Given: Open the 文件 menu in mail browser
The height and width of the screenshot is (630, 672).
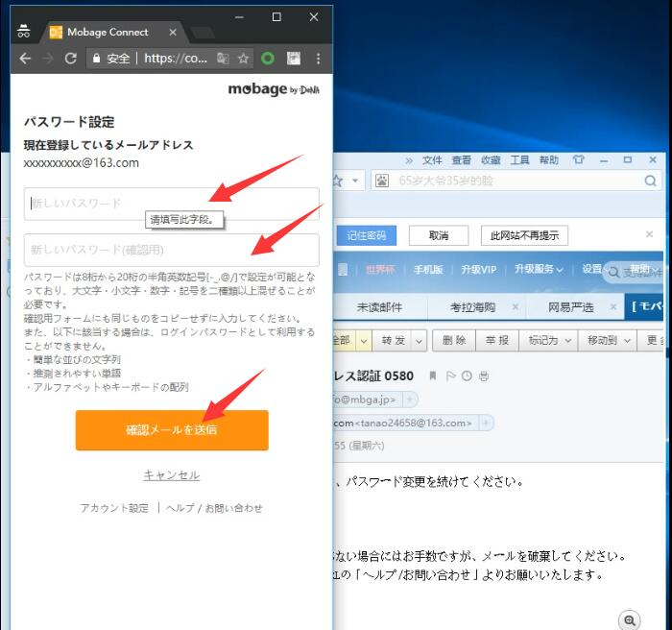Looking at the screenshot, I should pos(432,160).
